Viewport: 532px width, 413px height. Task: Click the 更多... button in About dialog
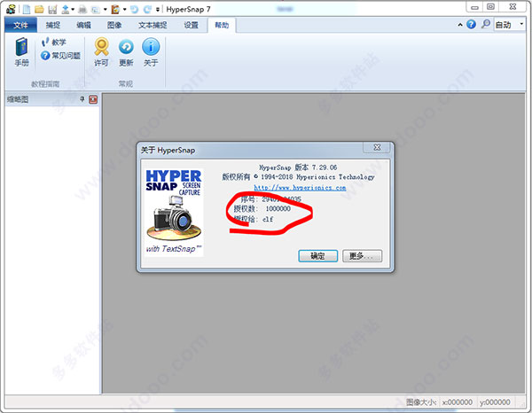click(x=362, y=256)
